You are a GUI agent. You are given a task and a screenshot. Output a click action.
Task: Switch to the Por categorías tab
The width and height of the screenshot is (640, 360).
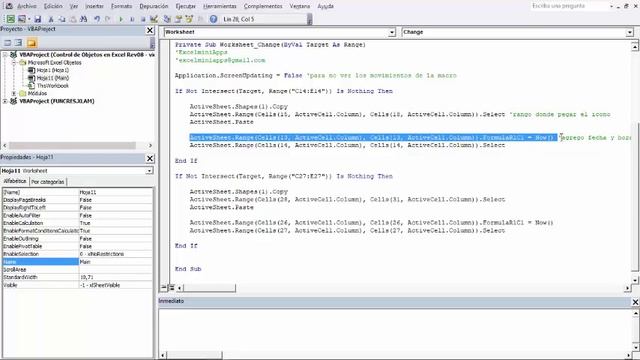(x=48, y=182)
